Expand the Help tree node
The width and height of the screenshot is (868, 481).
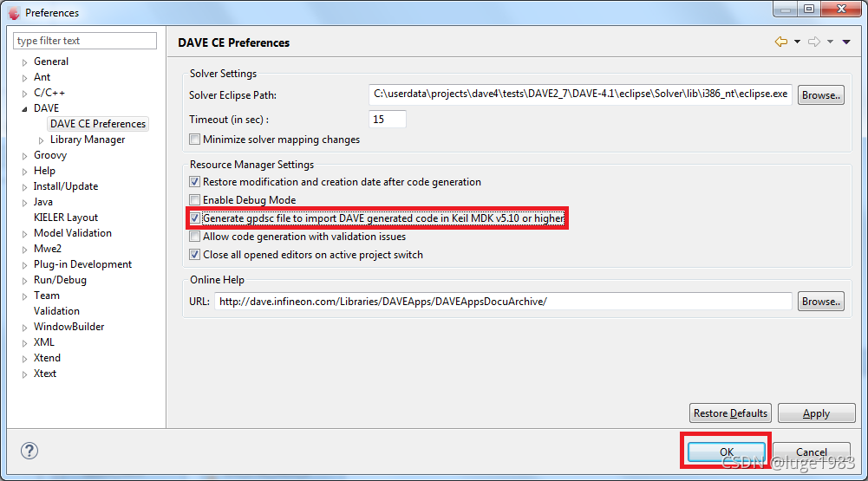[24, 171]
